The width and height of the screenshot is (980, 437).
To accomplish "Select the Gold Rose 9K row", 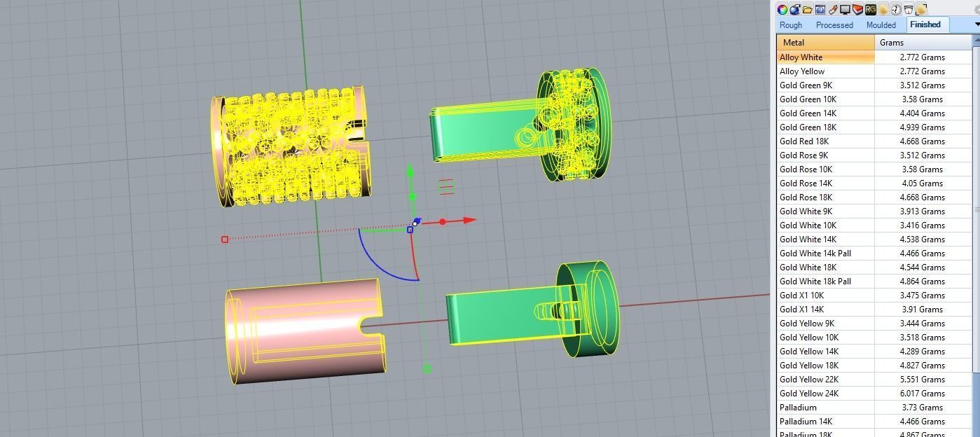I will (x=874, y=155).
